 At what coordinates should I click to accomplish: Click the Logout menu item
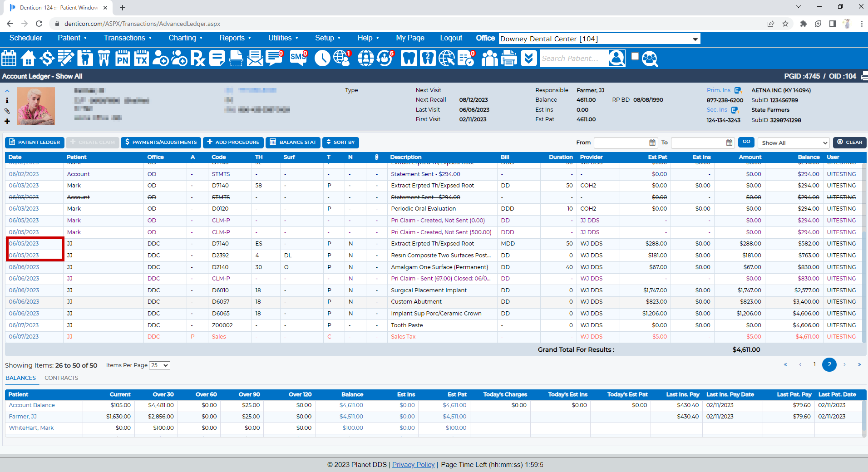451,38
